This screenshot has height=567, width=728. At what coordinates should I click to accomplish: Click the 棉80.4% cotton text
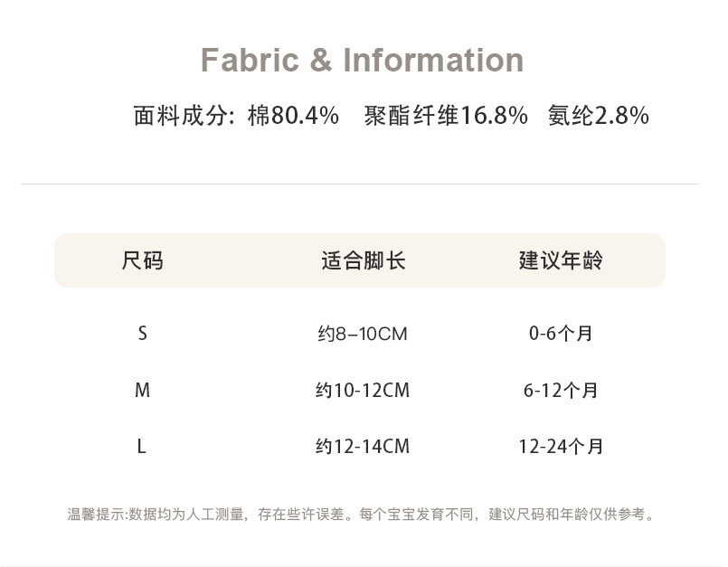[293, 116]
